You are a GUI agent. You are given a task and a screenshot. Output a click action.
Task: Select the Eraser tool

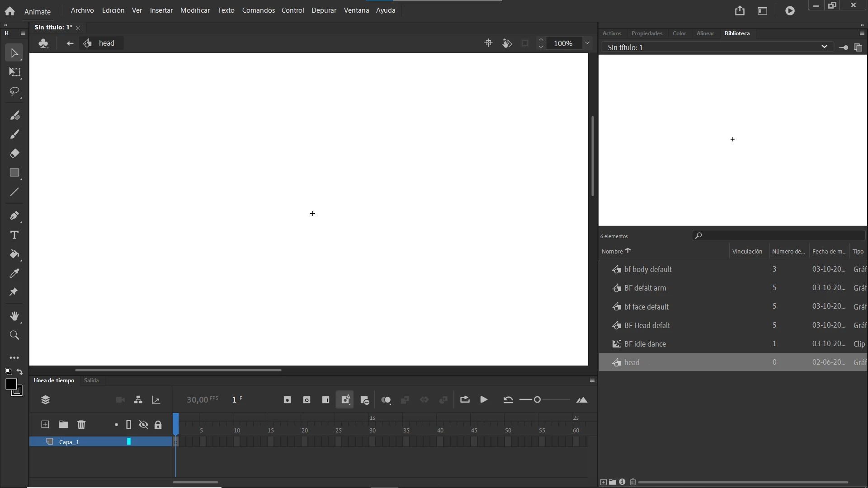click(x=14, y=154)
